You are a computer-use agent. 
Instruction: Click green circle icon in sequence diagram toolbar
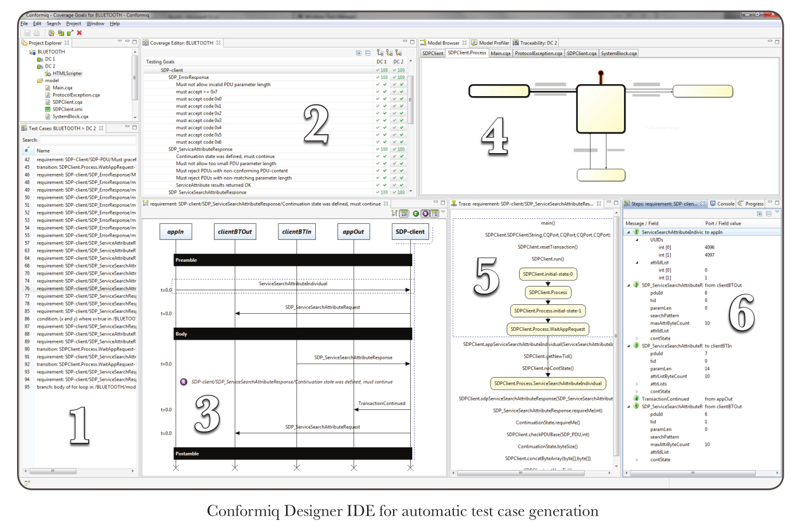(416, 214)
